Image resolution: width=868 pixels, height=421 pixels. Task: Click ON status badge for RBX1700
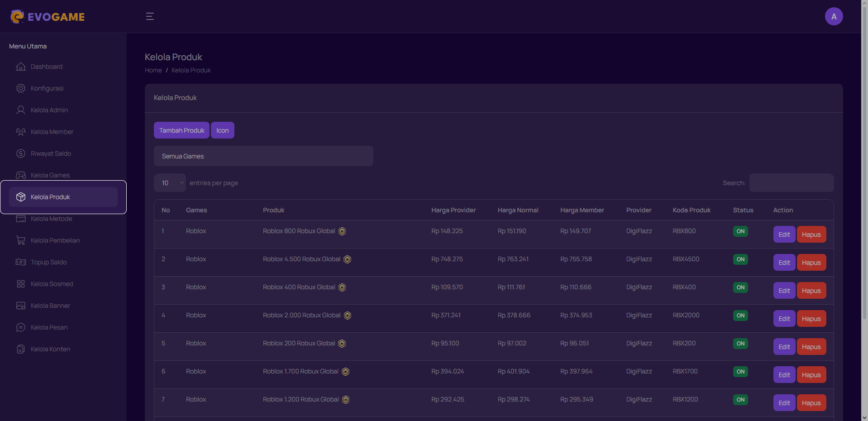[740, 372]
